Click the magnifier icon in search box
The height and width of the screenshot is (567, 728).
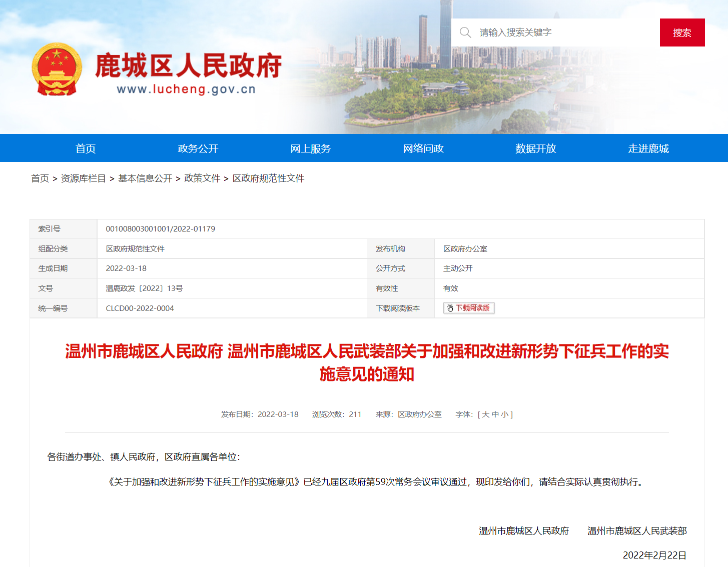coord(465,32)
